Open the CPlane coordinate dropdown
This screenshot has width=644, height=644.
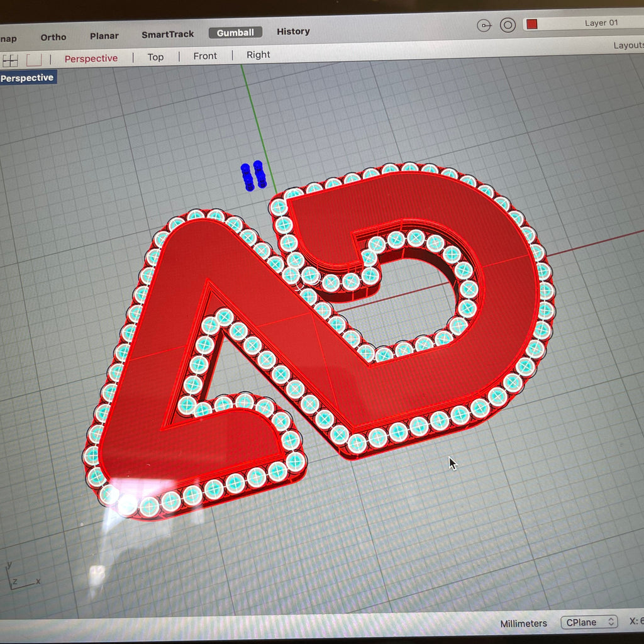point(589,623)
